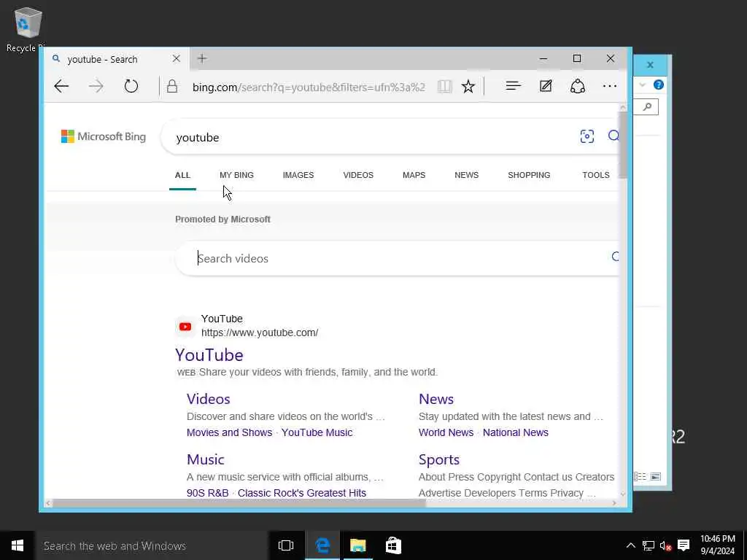Open the Edge Hub lines icon
The height and width of the screenshot is (560, 747).
pyautogui.click(x=513, y=86)
